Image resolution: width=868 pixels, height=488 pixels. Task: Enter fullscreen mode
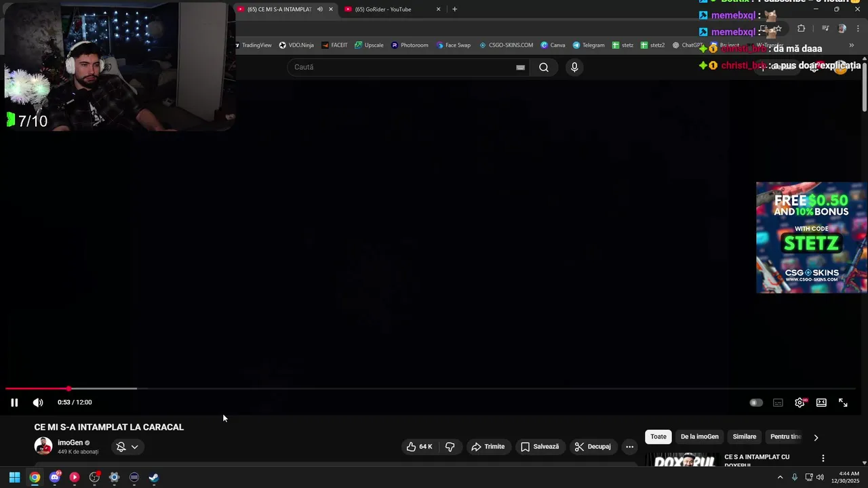[x=843, y=403]
